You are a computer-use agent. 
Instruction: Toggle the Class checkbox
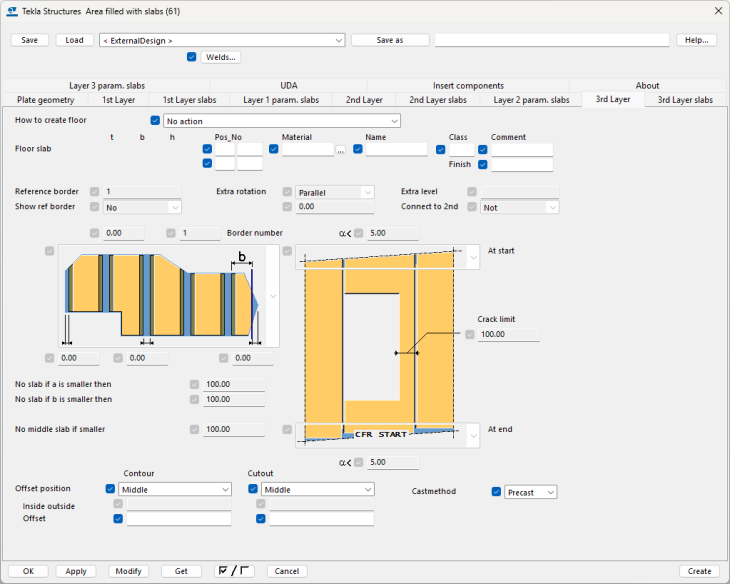tap(440, 149)
